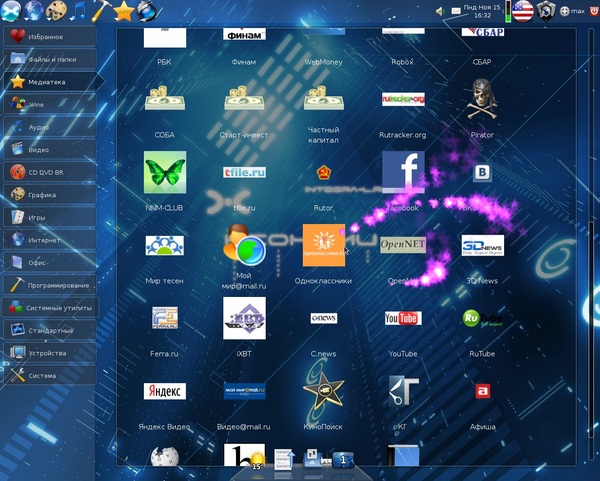
Task: Open the Офис category
Action: (x=50, y=263)
